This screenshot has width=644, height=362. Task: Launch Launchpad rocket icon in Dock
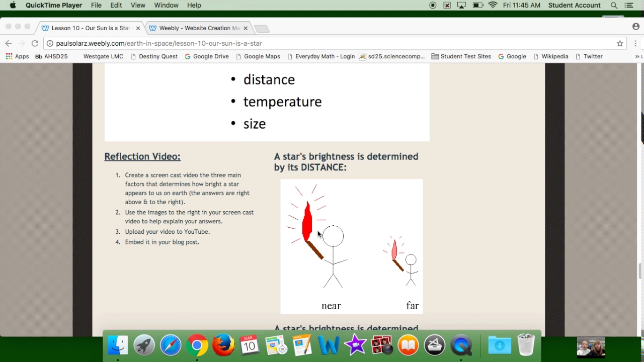tap(144, 345)
